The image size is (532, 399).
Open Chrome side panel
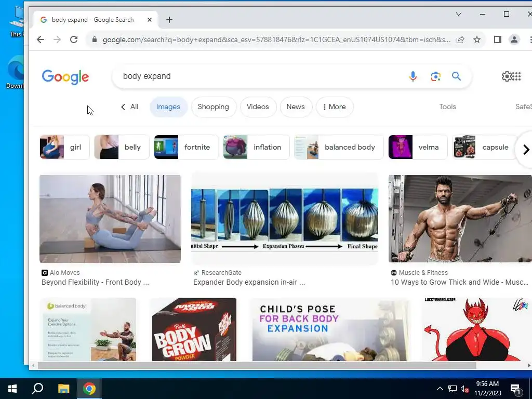pyautogui.click(x=497, y=39)
